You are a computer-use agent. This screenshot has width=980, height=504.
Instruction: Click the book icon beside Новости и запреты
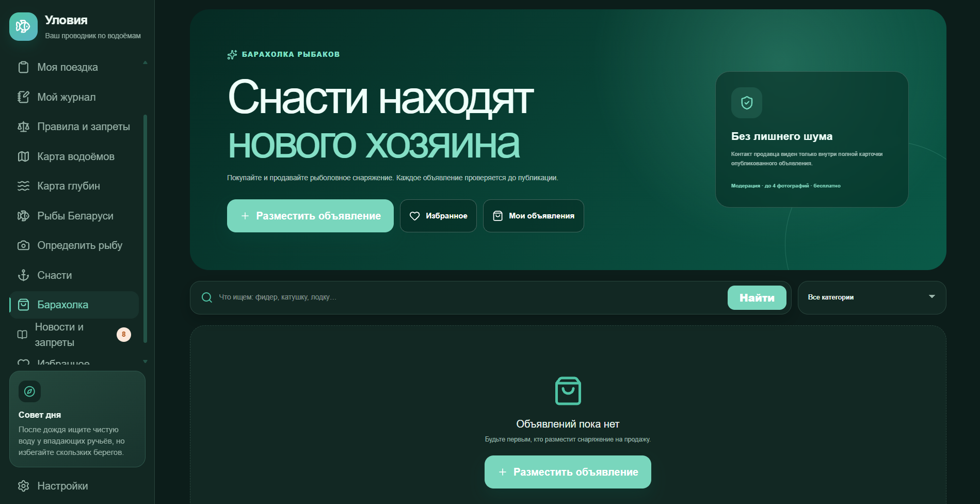pos(22,335)
